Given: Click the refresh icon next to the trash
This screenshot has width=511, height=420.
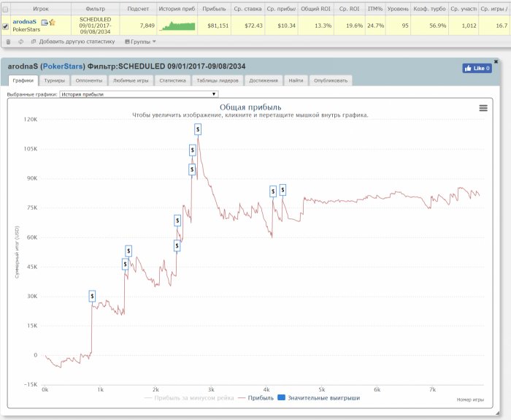Looking at the screenshot, I should click(21, 42).
